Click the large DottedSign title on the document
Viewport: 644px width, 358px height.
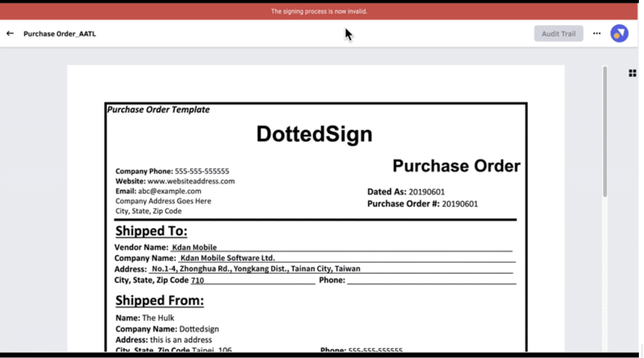coord(314,134)
